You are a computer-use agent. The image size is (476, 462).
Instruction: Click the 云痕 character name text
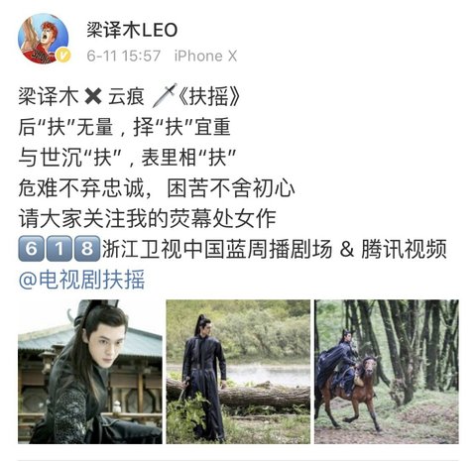126,97
